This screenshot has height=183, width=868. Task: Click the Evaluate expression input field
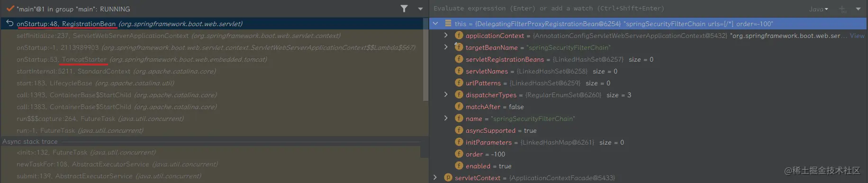(x=616, y=9)
